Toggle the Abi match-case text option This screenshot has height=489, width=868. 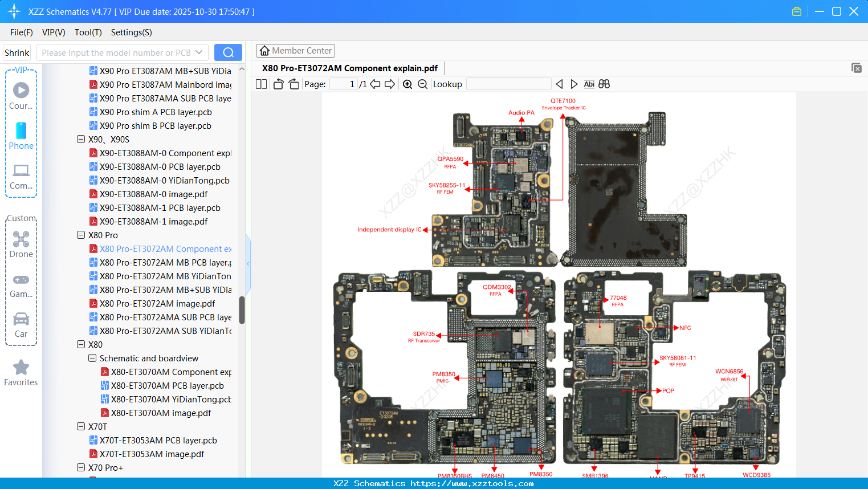click(x=589, y=84)
